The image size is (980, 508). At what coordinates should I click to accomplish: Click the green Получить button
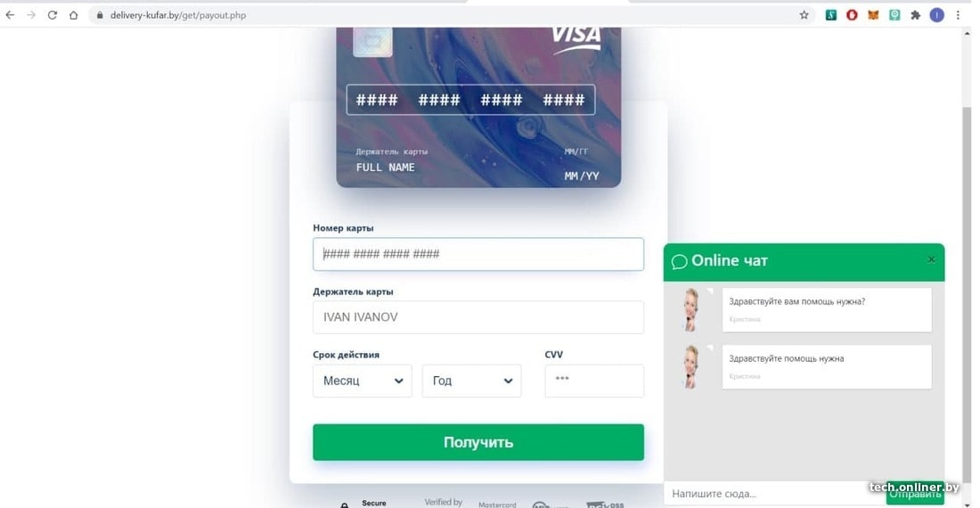tap(478, 442)
